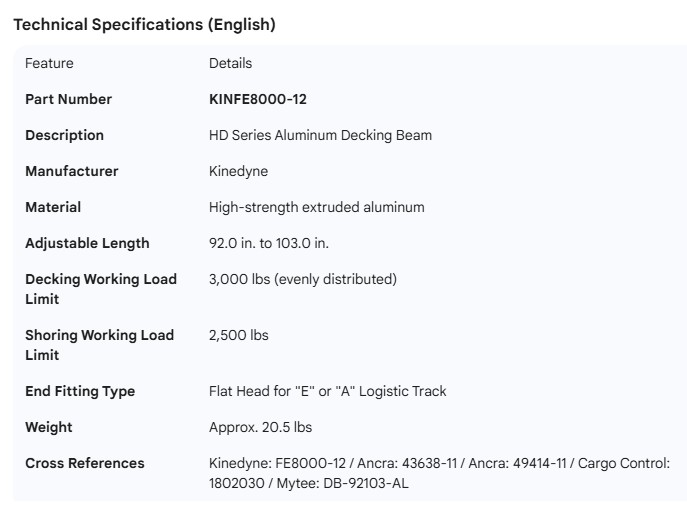Click the 2,500 lbs shoring value
The image size is (687, 505).
pyautogui.click(x=238, y=335)
